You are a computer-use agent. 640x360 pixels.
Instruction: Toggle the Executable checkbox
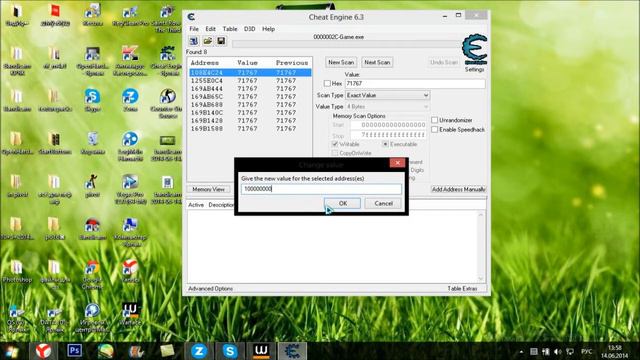tap(385, 144)
